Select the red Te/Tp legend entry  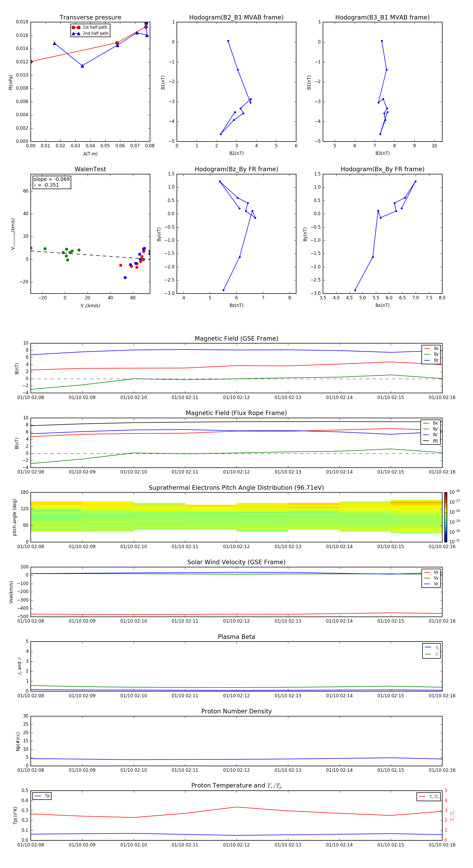429,796
